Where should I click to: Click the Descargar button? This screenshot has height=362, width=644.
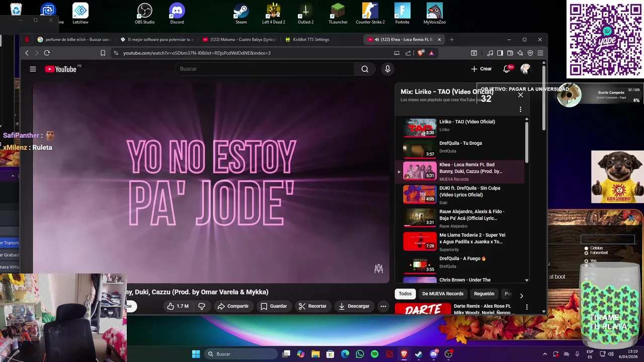click(354, 306)
